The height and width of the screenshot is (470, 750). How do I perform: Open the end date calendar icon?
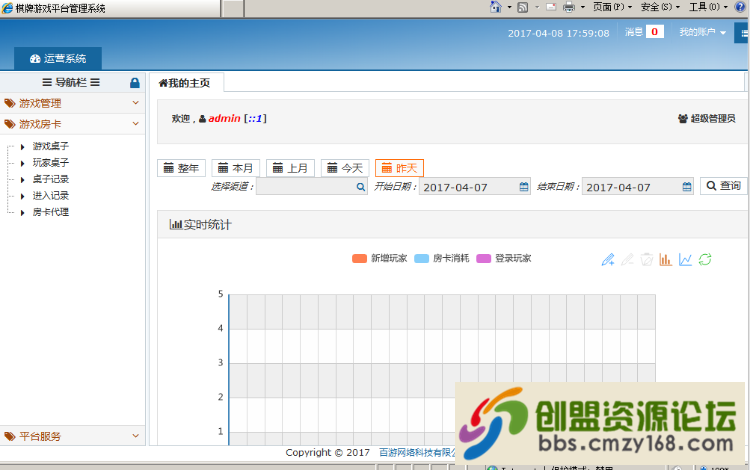point(687,186)
